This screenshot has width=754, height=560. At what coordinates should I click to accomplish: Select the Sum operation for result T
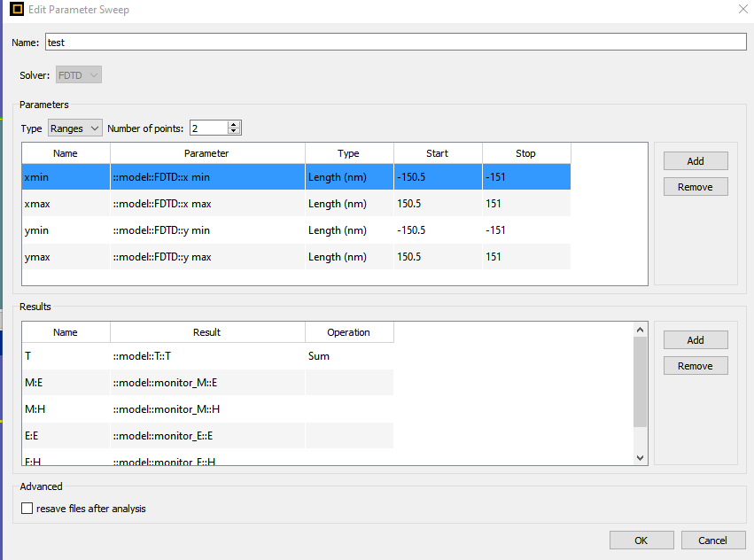coord(349,356)
